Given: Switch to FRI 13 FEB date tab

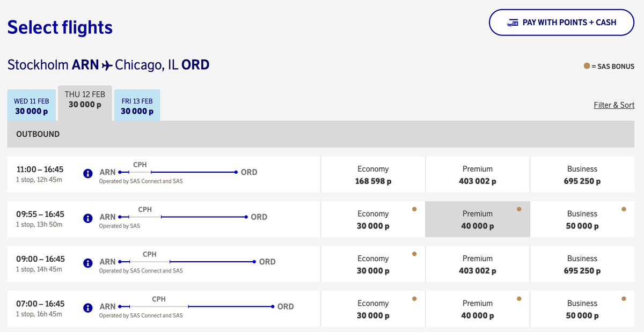Looking at the screenshot, I should point(137,106).
